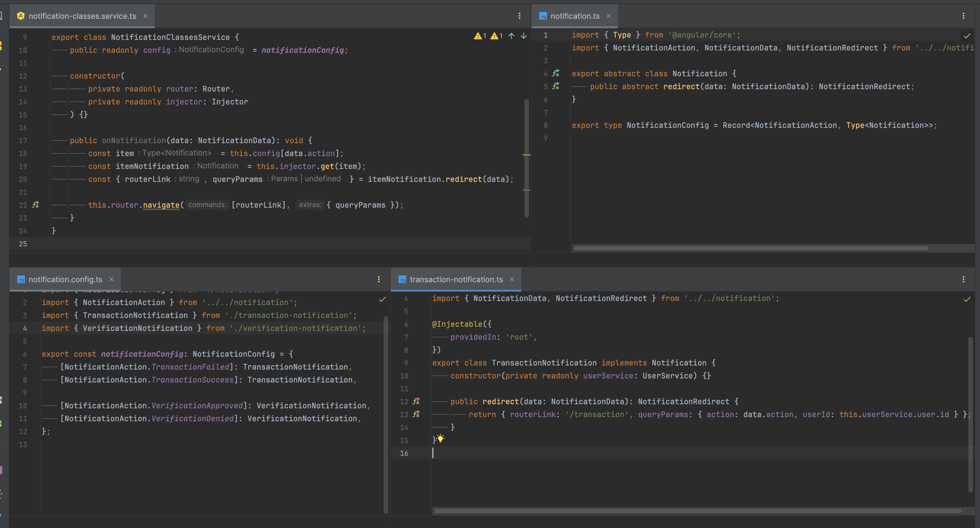Select the transaction-notification.ts tab
The width and height of the screenshot is (980, 528).
456,279
